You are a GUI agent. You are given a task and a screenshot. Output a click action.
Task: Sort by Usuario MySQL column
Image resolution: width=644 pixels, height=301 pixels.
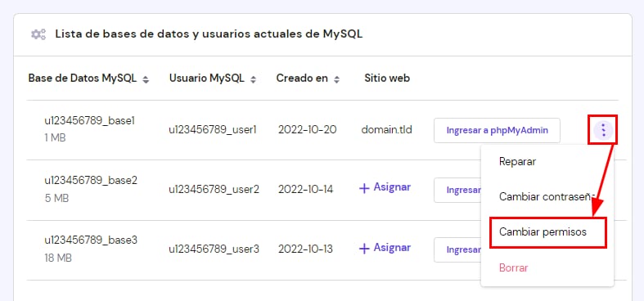tap(253, 80)
